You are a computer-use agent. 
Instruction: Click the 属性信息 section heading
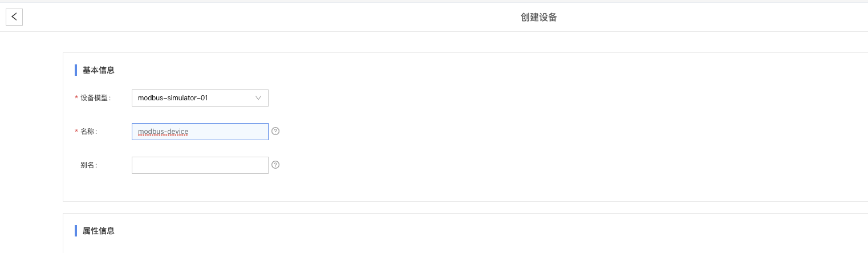99,231
